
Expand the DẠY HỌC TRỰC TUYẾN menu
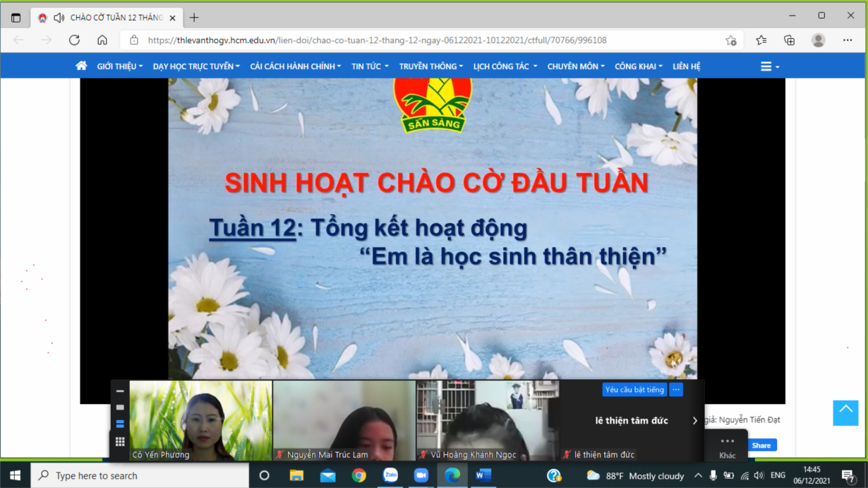tap(196, 66)
